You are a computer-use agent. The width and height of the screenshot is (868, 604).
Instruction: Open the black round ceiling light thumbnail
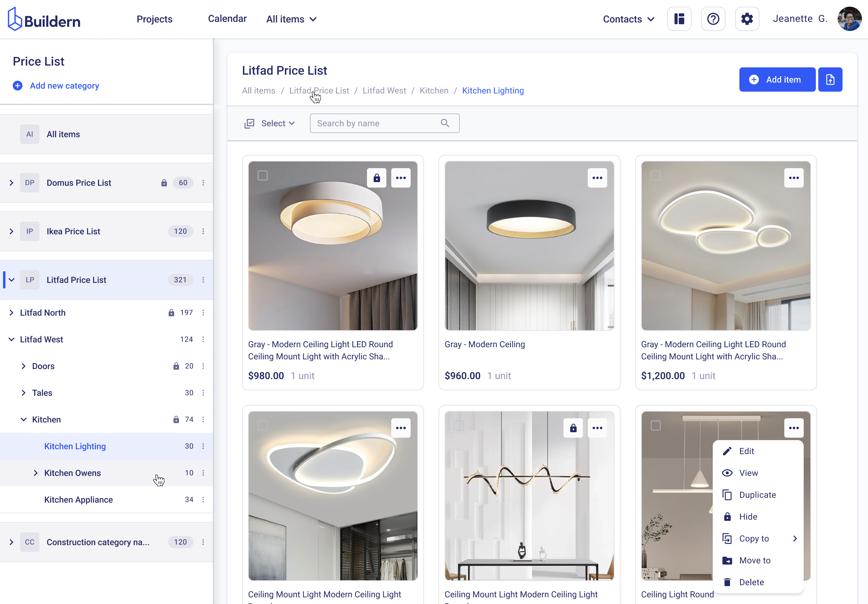529,246
